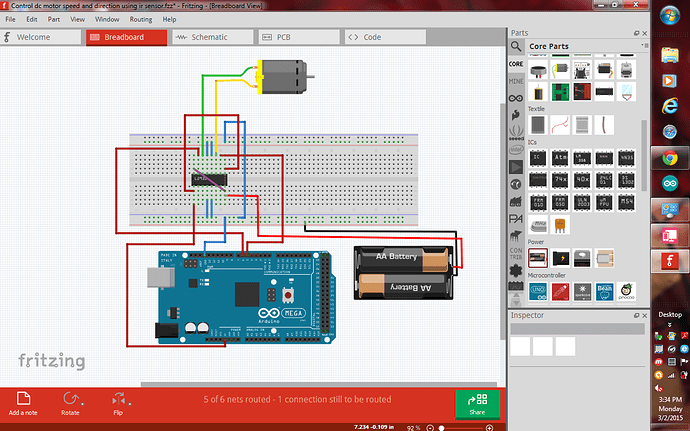This screenshot has height=431, width=690.
Task: Open the CONTRIB parts bin
Action: [516, 253]
